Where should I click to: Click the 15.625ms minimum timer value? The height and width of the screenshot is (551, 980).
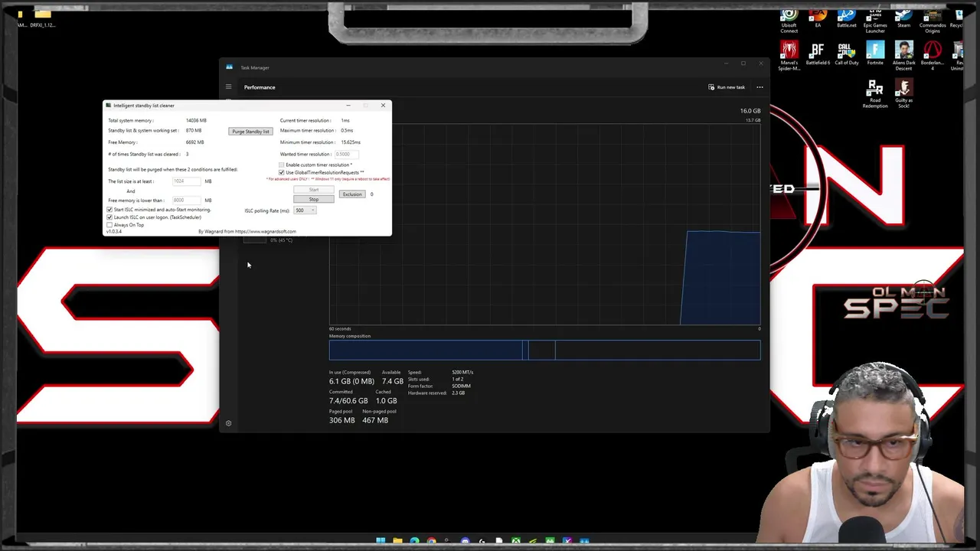pyautogui.click(x=351, y=142)
